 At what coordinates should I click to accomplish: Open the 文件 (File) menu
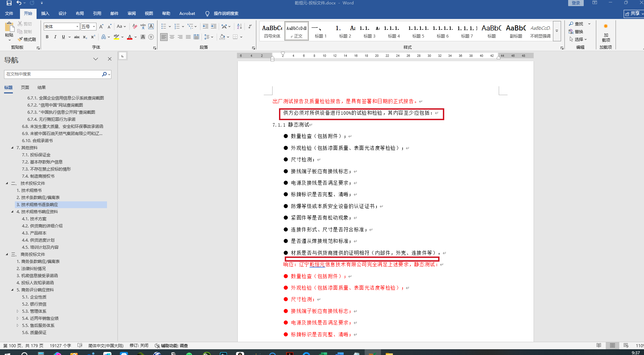9,14
